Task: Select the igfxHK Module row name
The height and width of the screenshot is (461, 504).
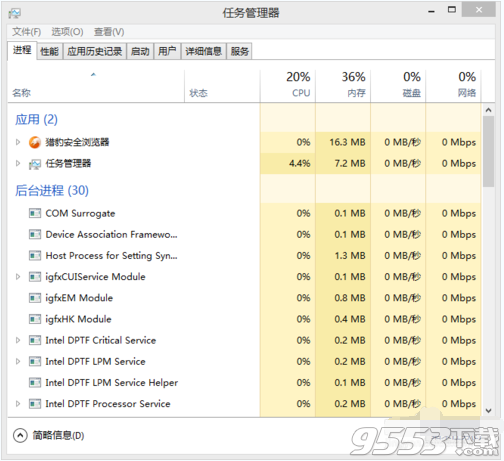Action: [x=78, y=319]
